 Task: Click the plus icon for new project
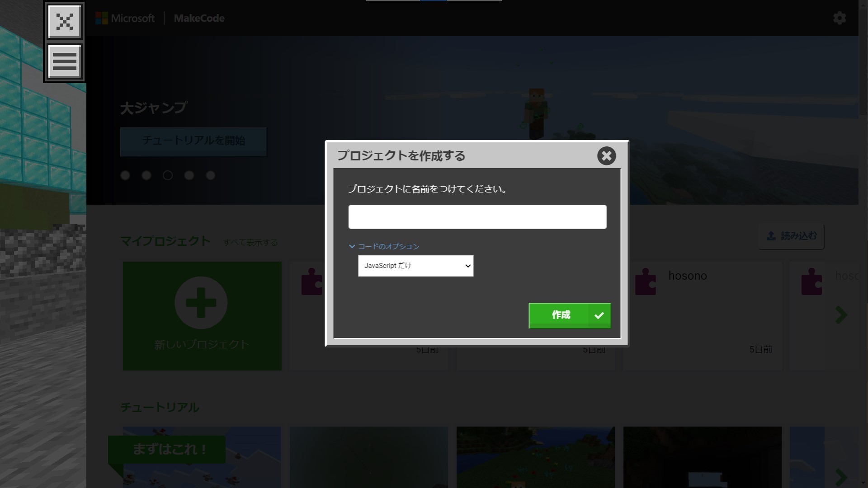(201, 302)
